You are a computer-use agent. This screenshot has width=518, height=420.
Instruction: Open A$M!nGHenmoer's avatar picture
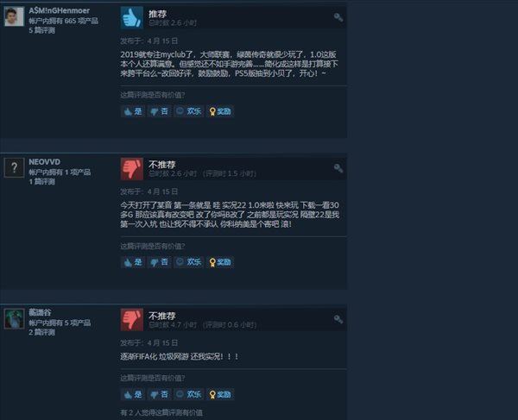(14, 16)
